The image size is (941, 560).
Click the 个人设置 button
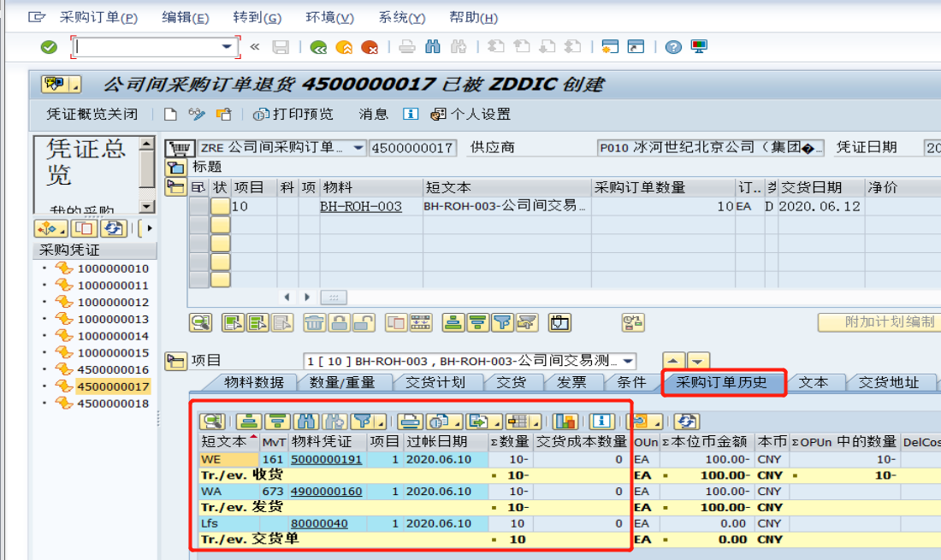[471, 114]
